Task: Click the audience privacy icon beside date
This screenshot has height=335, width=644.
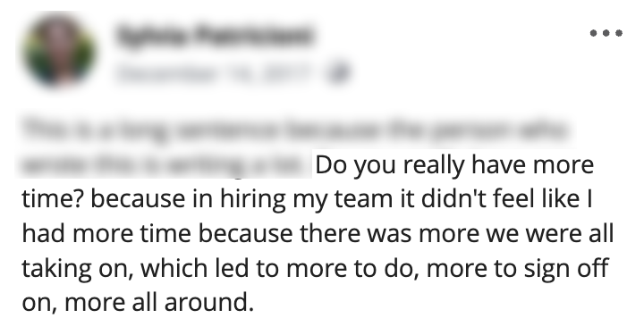Action: 339,74
